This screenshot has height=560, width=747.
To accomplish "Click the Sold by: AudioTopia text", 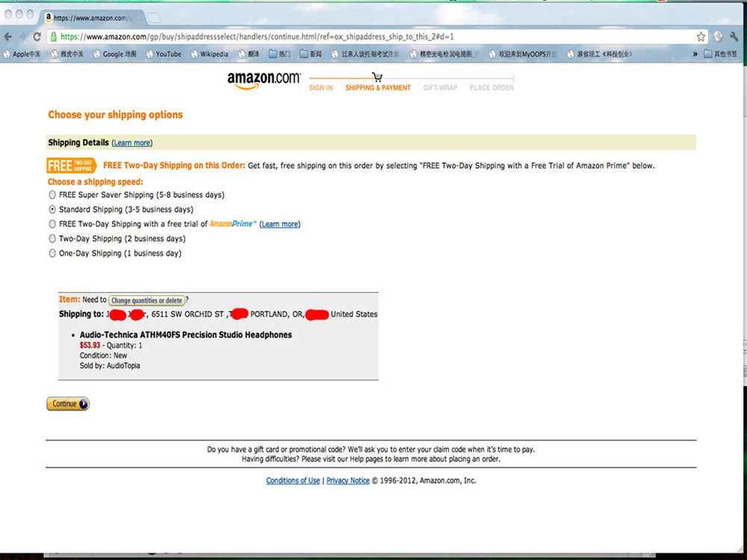I will [110, 366].
